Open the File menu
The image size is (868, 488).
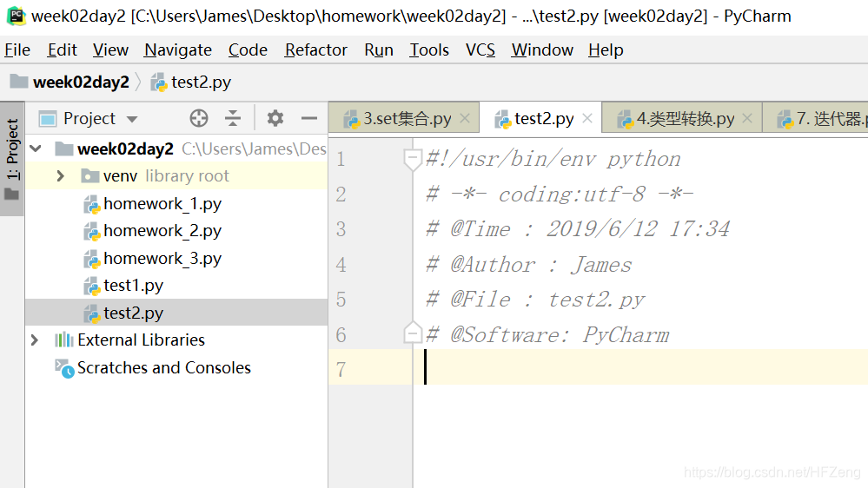point(17,49)
